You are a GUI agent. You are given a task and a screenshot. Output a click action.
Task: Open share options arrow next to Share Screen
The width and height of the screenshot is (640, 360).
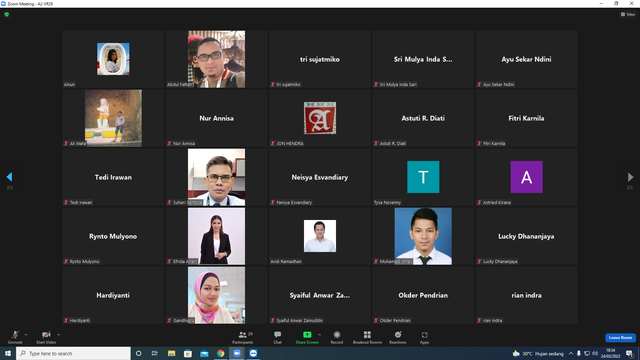click(x=320, y=335)
